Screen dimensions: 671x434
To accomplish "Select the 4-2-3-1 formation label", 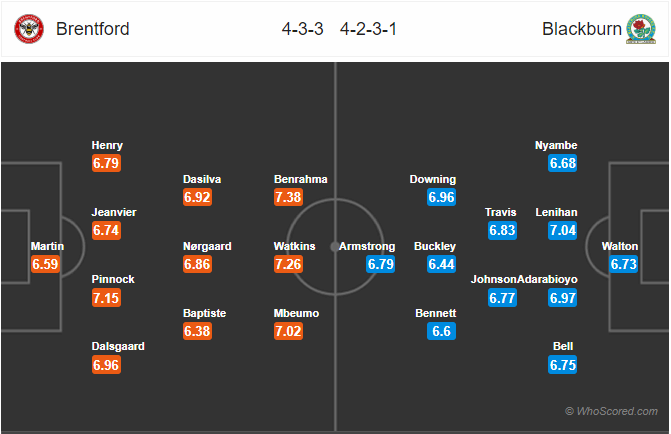I will (368, 29).
